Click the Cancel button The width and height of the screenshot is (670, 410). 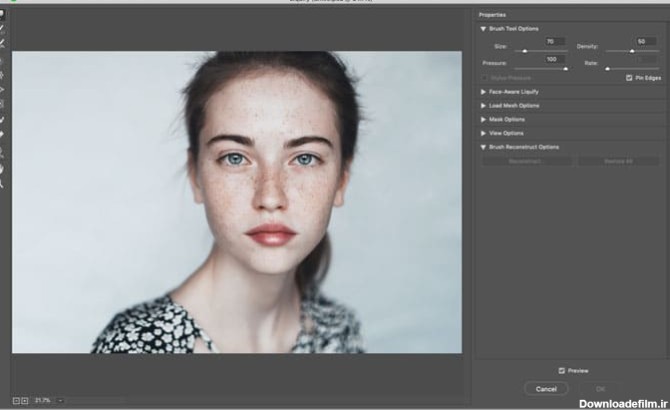(x=546, y=388)
